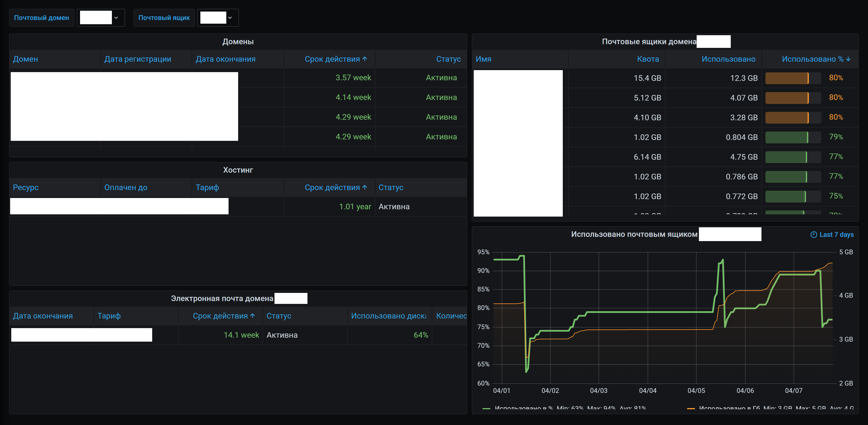Sort mailboxes by Квота column
Viewport: 868px width, 425px height.
pos(648,59)
